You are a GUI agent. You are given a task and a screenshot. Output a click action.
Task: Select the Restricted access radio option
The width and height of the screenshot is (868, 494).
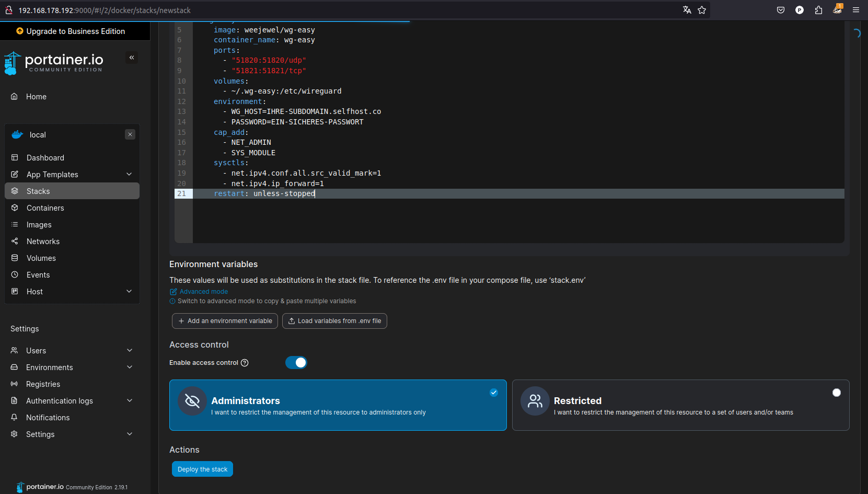[836, 393]
